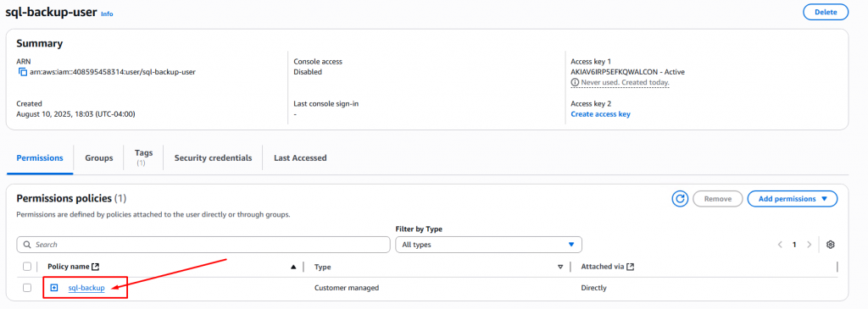Expand the sql-backup policy row plus icon
The height and width of the screenshot is (309, 868).
[x=53, y=288]
